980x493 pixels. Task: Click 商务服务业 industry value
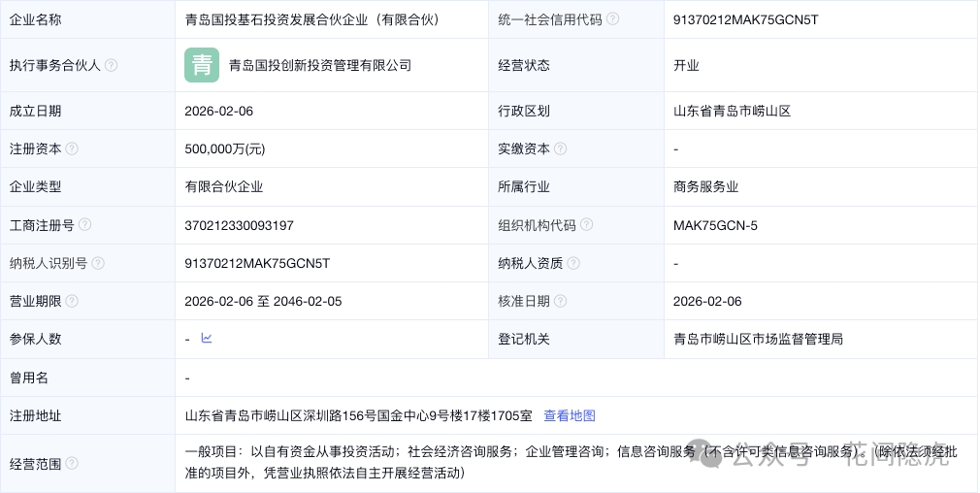point(705,187)
